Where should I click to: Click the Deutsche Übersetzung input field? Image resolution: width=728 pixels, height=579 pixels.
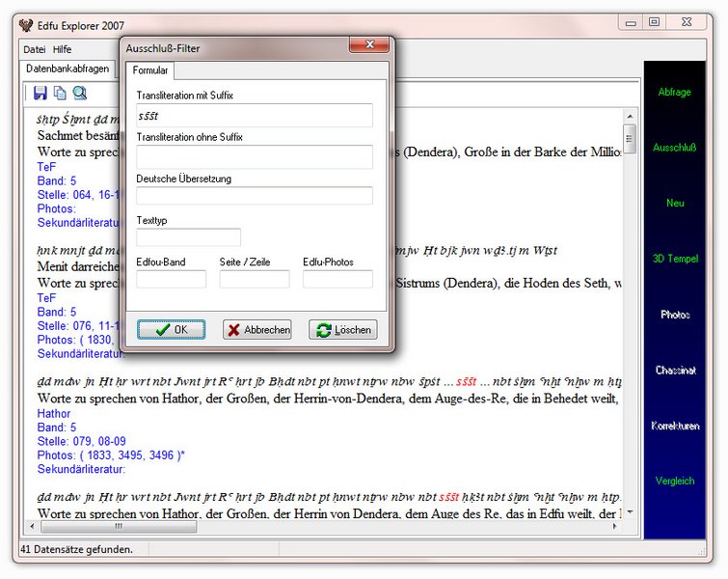[x=255, y=196]
